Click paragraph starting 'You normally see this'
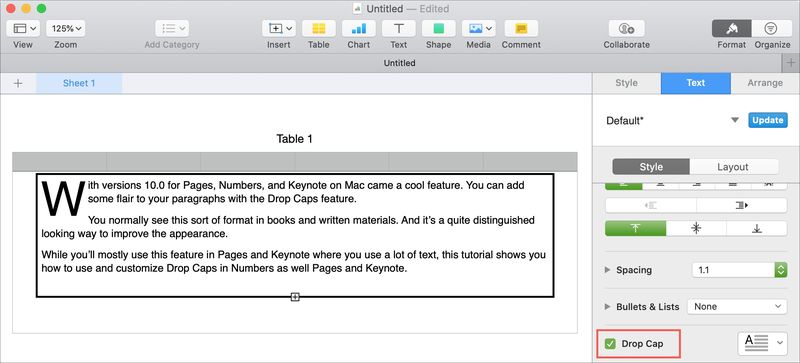 [x=288, y=227]
